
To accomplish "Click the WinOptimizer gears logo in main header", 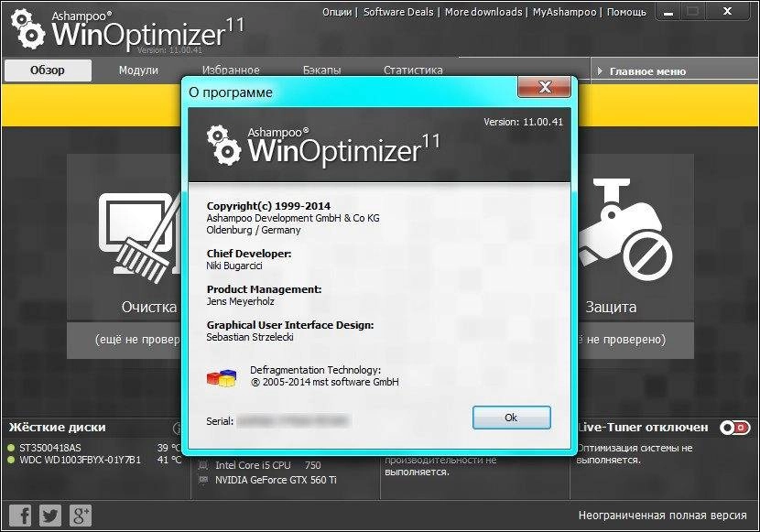I will point(27,30).
